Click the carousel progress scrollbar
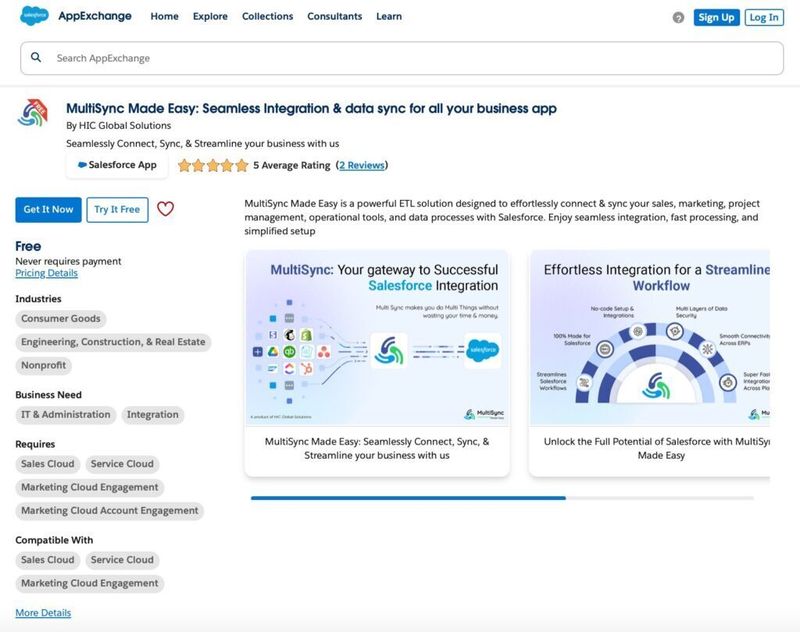800x632 pixels. 502,498
